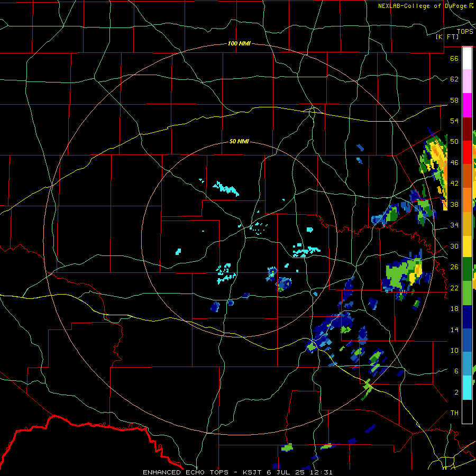
Task: Pick the bright red color bar segment
Action: (x=467, y=152)
